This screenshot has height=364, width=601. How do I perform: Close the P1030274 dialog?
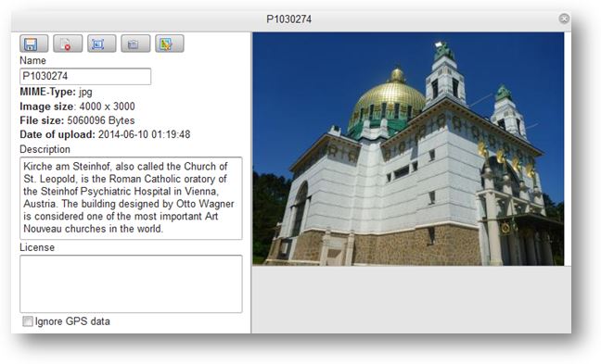click(x=564, y=19)
